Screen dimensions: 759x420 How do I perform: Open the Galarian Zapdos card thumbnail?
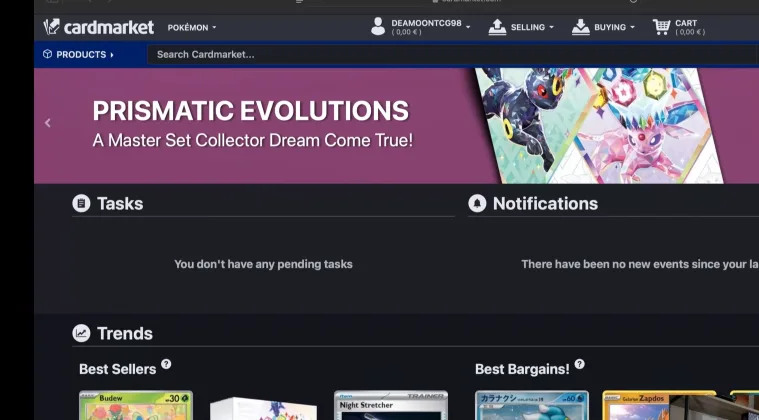pos(659,405)
